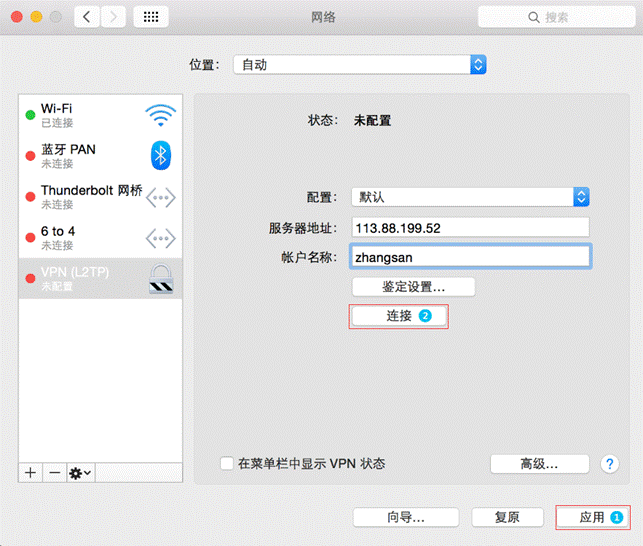The image size is (643, 546).
Task: Select Wi-Fi in the service list
Action: 100,115
